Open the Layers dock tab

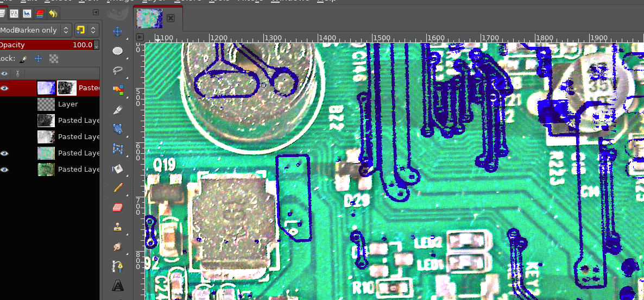(3, 14)
